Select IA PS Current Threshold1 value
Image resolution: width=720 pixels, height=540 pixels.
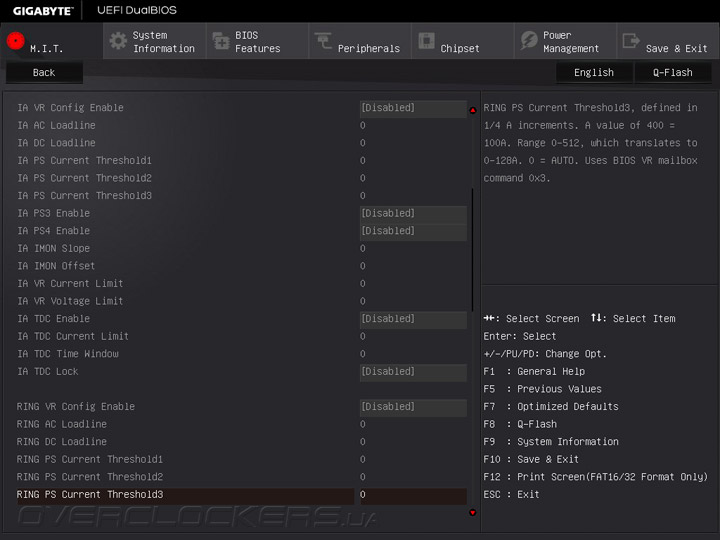363,161
